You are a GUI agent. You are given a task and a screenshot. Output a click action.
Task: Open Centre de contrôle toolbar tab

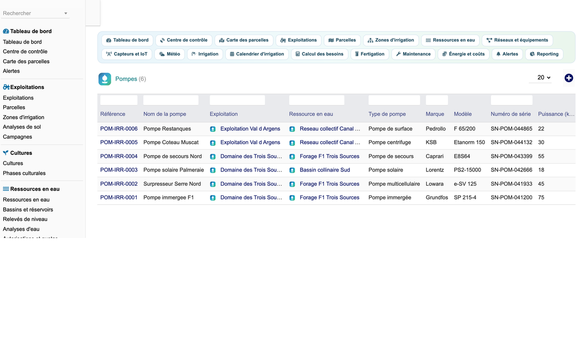184,40
